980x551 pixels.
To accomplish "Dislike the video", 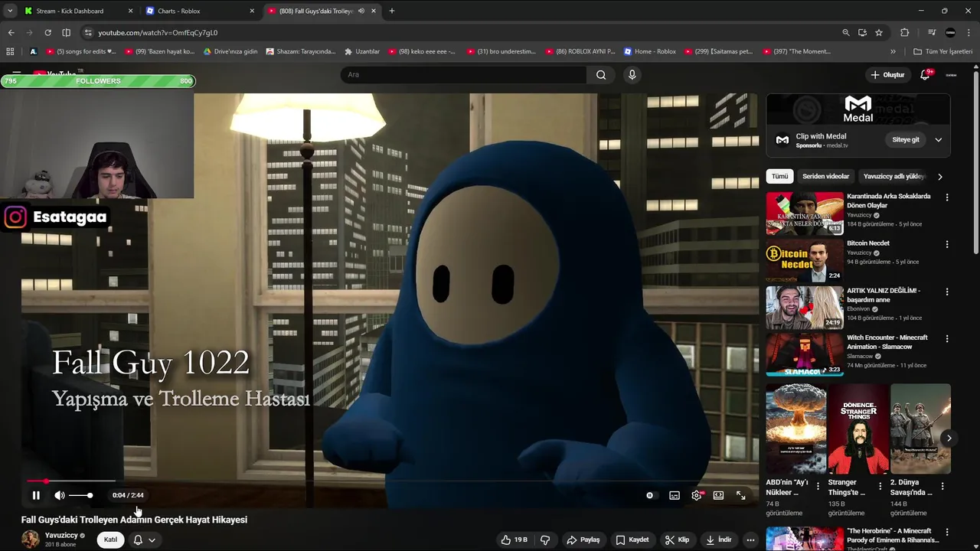I will (545, 540).
